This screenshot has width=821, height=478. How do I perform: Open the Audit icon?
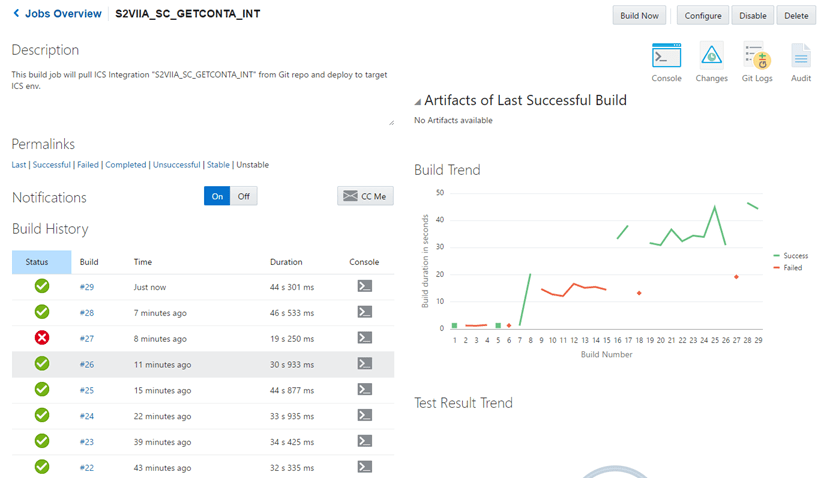coord(801,56)
